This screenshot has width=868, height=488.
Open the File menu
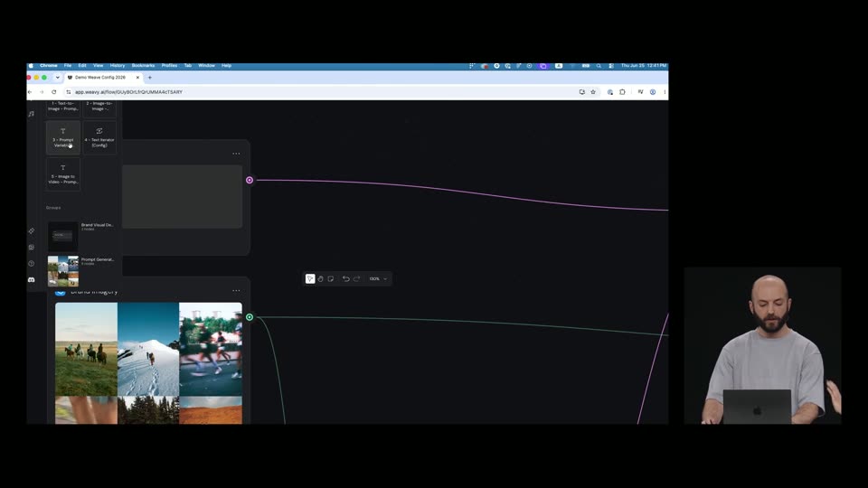pyautogui.click(x=68, y=66)
